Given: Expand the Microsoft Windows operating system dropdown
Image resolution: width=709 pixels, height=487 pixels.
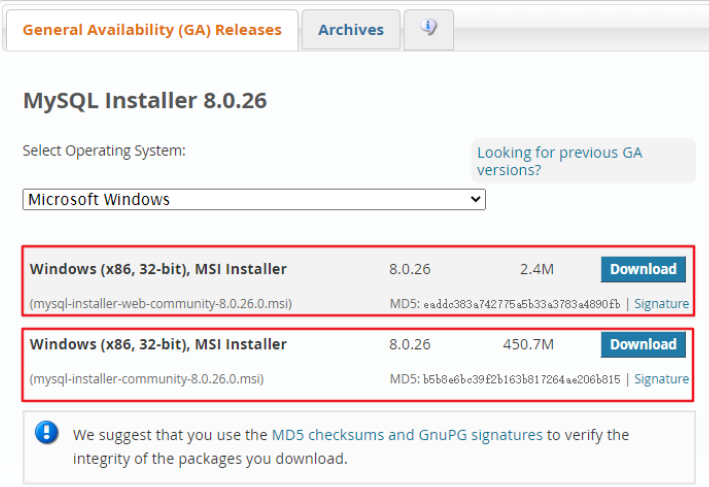Looking at the screenshot, I should click(x=254, y=199).
